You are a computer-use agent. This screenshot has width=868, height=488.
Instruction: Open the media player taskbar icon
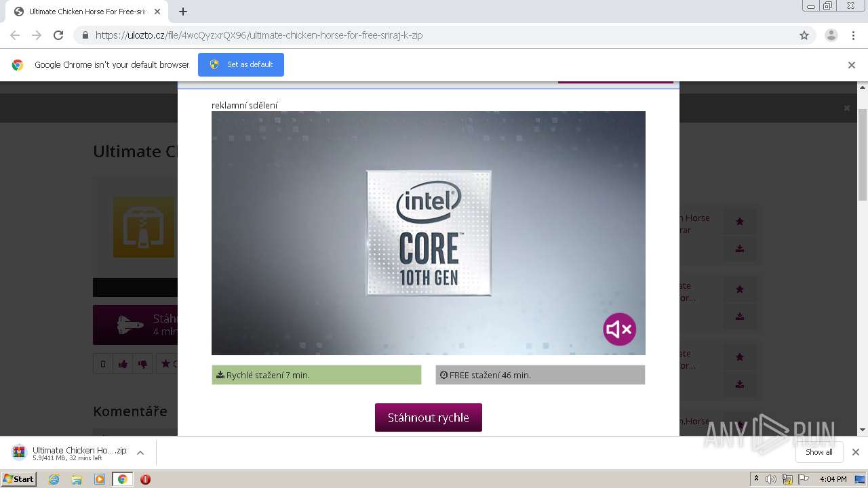[x=100, y=479]
